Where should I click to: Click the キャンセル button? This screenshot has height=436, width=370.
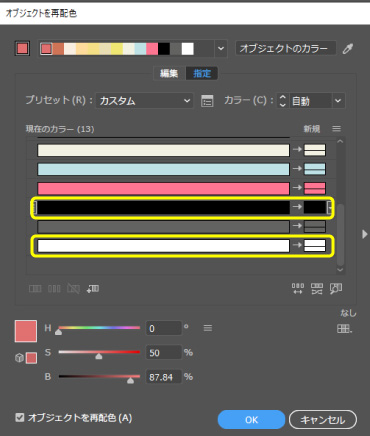pyautogui.click(x=323, y=420)
